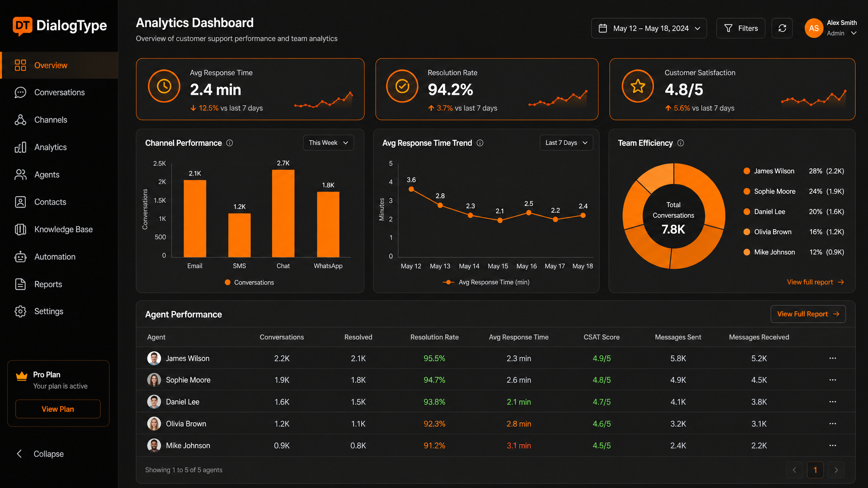Screen dimensions: 868x488
Task: Click info icon beside Channel Performance
Action: [x=230, y=143]
